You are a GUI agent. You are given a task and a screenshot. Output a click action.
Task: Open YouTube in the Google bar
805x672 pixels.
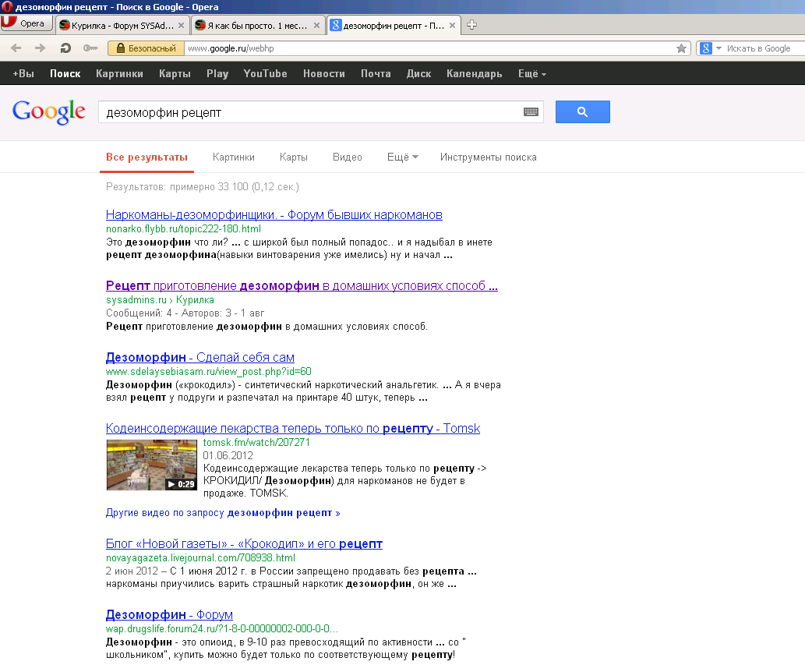(266, 73)
